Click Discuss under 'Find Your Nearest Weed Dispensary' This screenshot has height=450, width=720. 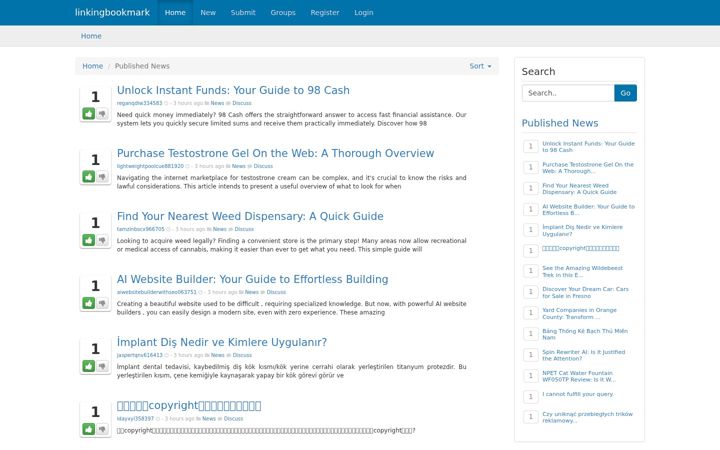[244, 229]
